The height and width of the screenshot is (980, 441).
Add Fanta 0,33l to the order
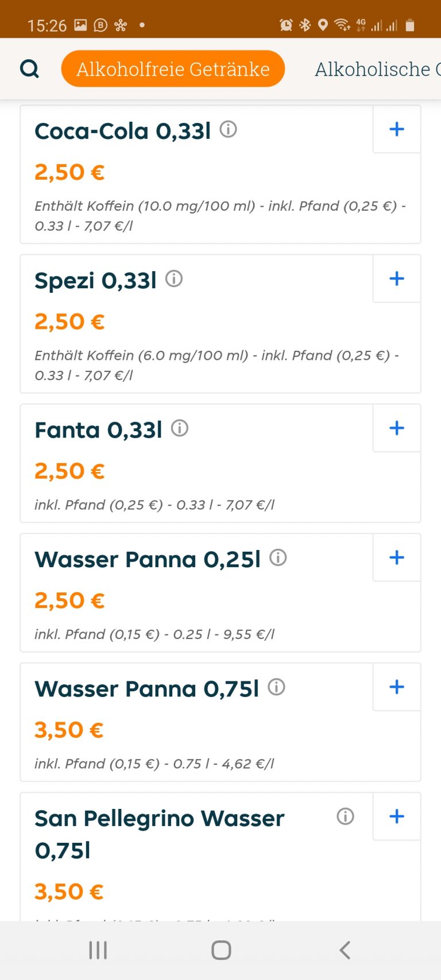click(397, 428)
